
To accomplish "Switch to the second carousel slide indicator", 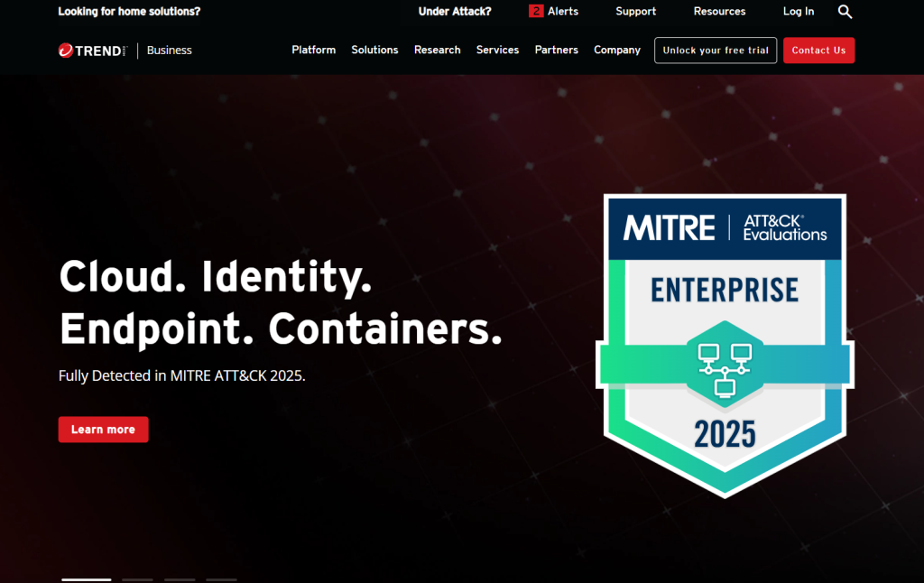I will pos(137,579).
